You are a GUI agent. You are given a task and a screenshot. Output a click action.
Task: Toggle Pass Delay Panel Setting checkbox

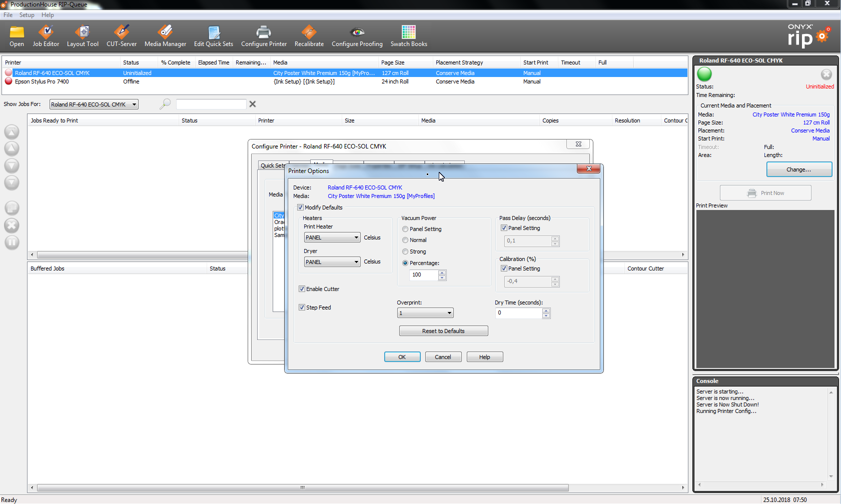click(x=504, y=228)
